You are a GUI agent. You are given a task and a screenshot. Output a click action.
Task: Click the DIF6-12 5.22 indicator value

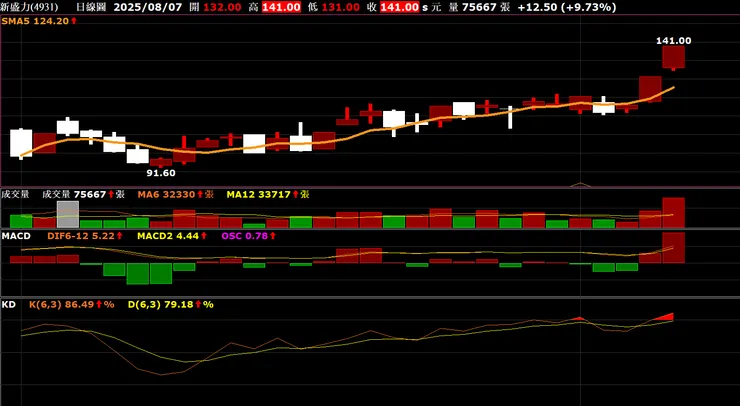[x=85, y=236]
